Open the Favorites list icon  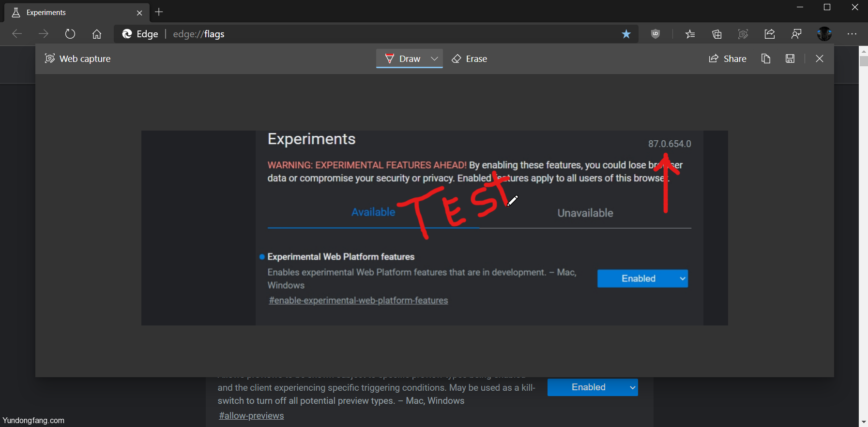point(690,34)
